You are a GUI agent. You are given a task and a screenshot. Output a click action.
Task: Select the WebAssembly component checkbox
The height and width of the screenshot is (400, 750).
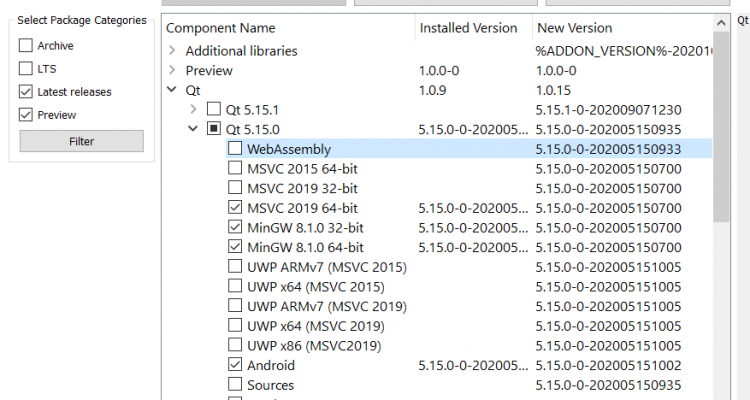click(x=235, y=148)
